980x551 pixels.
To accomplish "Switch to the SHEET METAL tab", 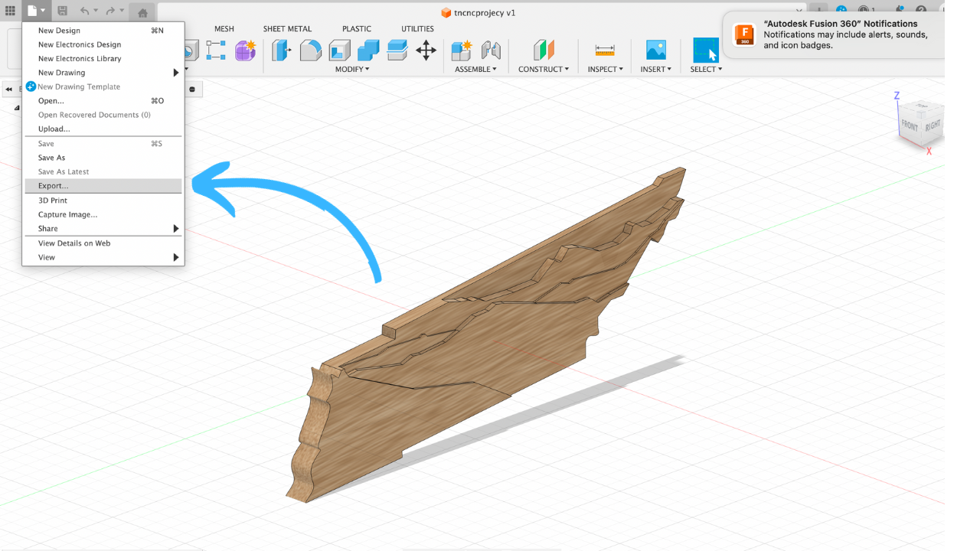I will (287, 29).
